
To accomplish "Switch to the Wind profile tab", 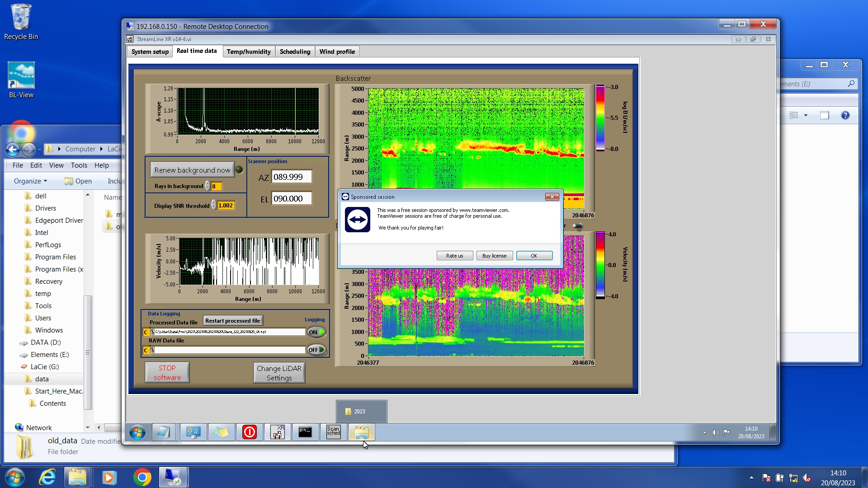I will 337,52.
